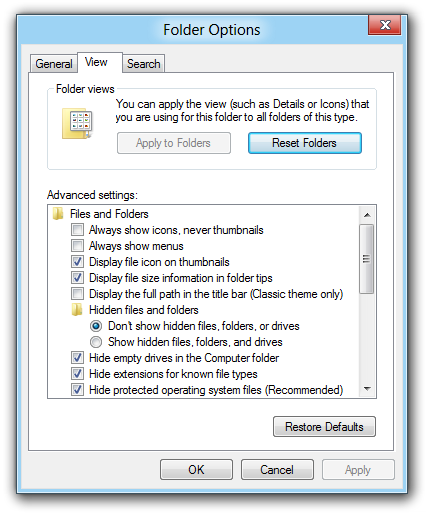Enable Always show icons, never thumbnails
Screen dimensions: 428x514
pos(77,230)
